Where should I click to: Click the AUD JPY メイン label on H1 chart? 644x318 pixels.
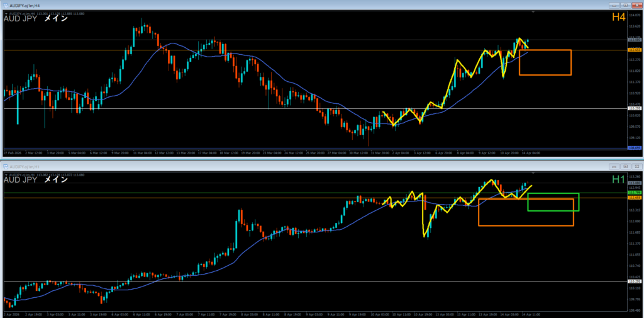pos(36,179)
